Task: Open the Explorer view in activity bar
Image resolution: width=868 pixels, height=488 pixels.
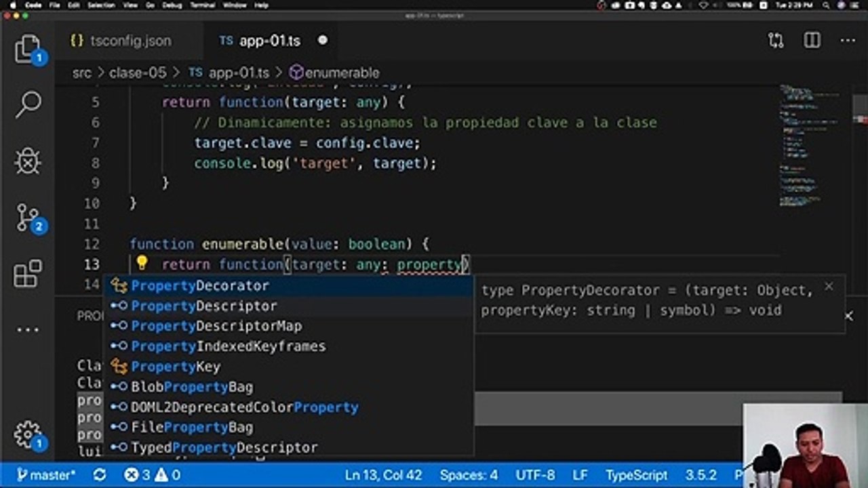Action: pos(28,48)
